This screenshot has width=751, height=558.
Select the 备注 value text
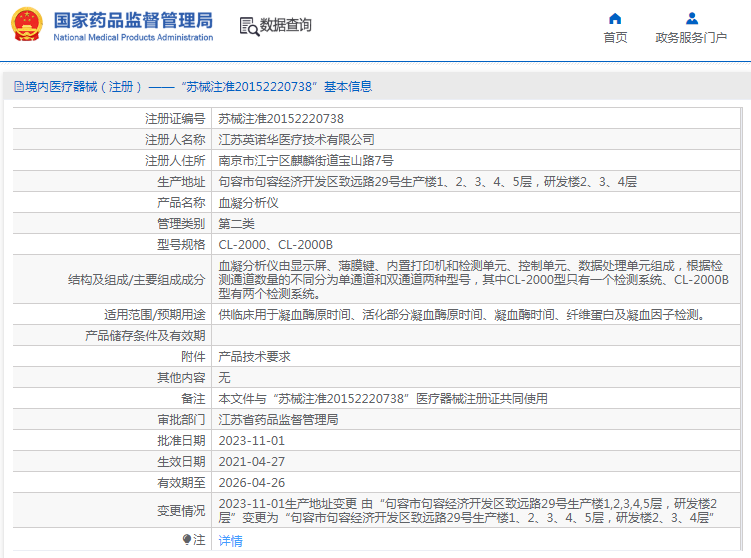coord(383,399)
